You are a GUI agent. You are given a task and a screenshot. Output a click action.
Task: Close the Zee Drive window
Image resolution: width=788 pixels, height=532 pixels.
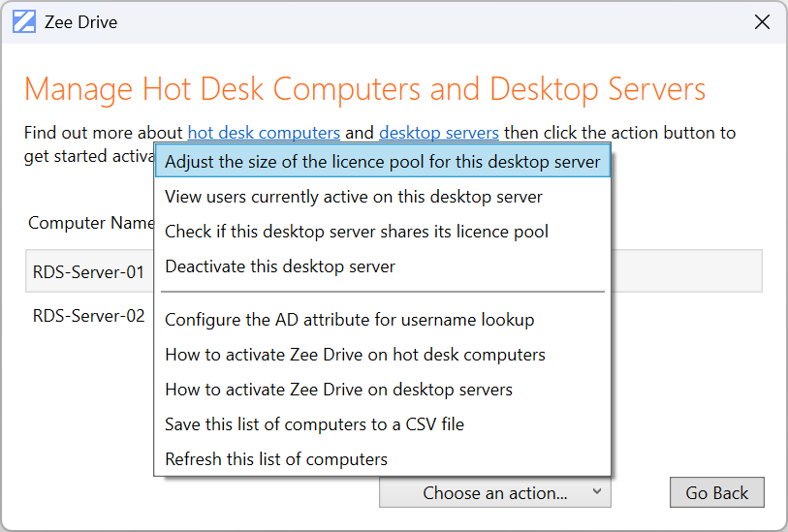(x=762, y=21)
